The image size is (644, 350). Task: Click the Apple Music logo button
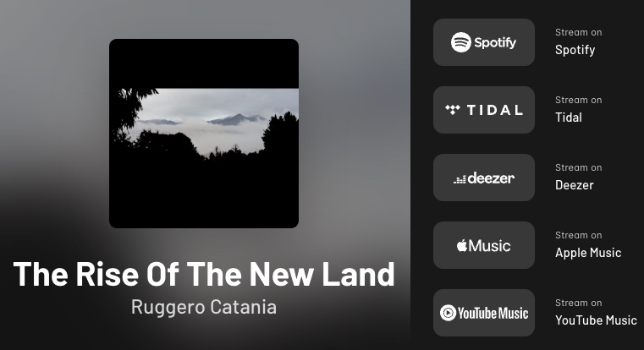pos(484,245)
